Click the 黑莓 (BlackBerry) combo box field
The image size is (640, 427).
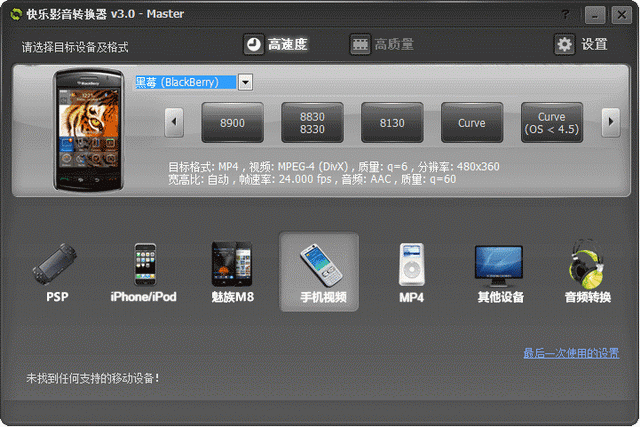pyautogui.click(x=186, y=82)
